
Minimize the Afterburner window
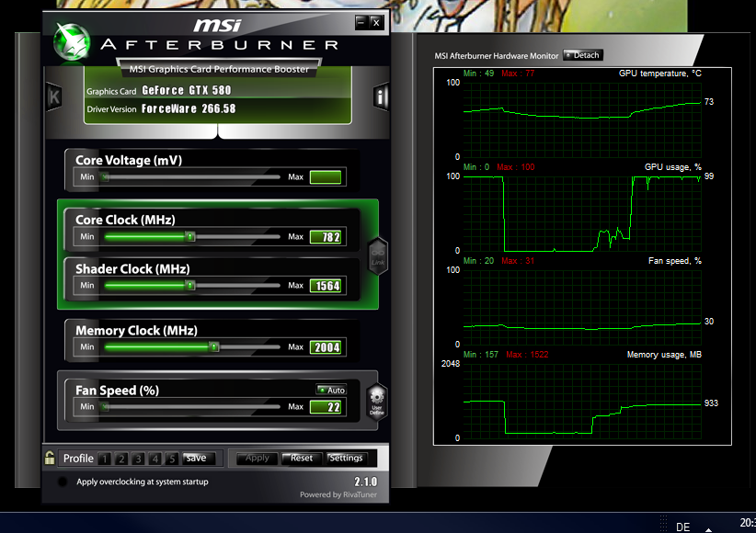click(x=361, y=22)
